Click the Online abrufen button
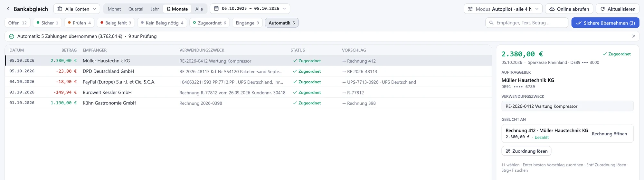The image size is (644, 180). (x=569, y=9)
